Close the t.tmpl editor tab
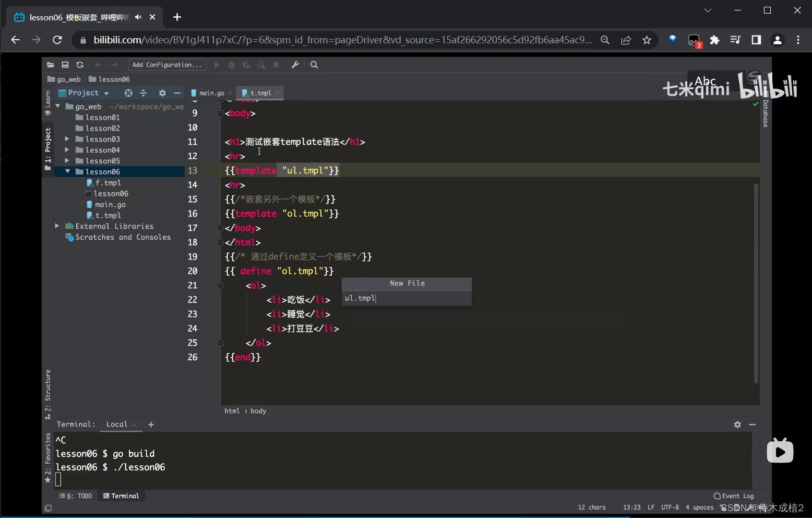The width and height of the screenshot is (812, 518). [x=277, y=93]
